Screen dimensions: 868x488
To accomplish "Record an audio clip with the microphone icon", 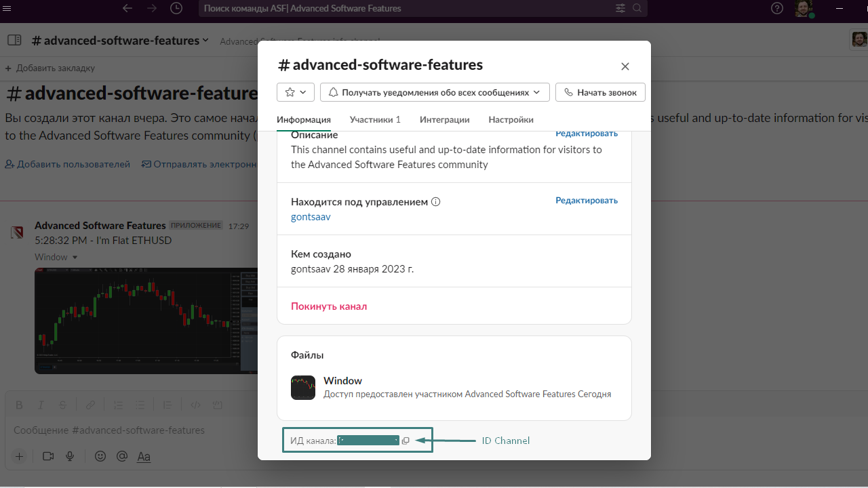I will pyautogui.click(x=70, y=456).
